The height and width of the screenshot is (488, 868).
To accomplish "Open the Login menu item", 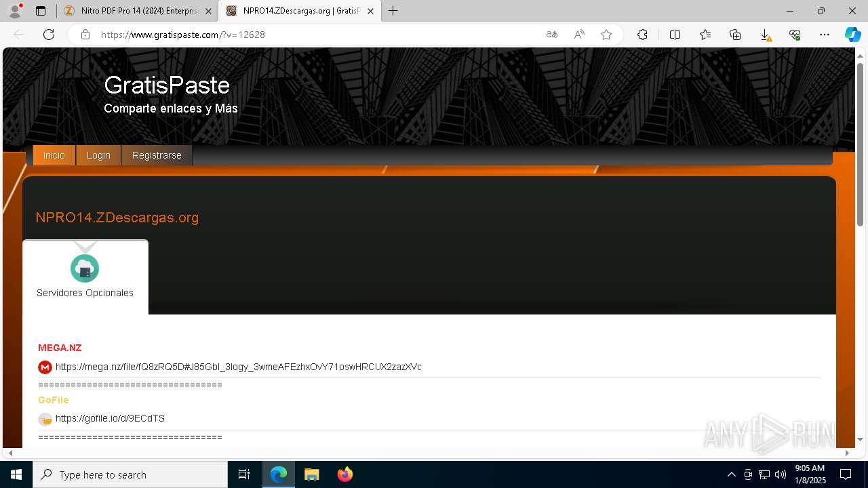I will tap(98, 155).
